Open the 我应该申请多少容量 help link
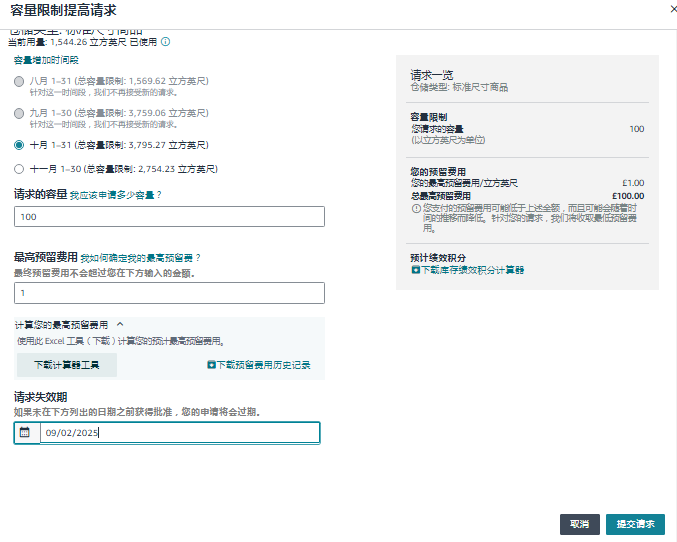The height and width of the screenshot is (542, 677). tap(115, 195)
